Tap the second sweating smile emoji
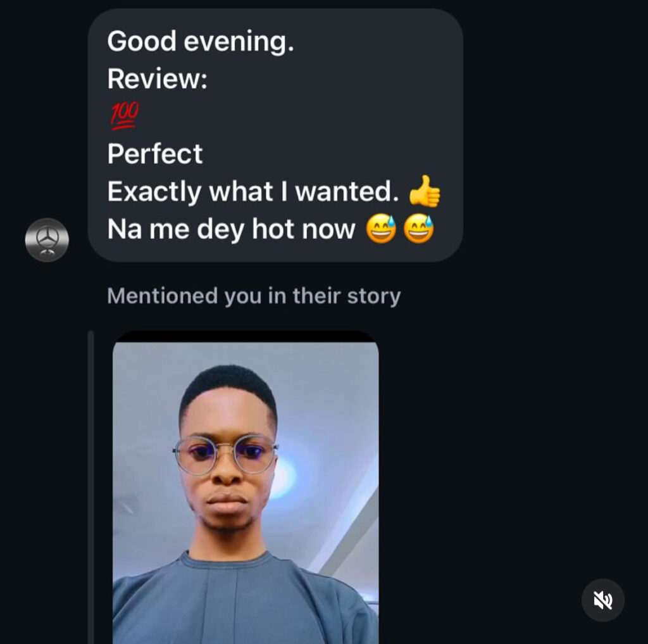The height and width of the screenshot is (644, 648). (418, 229)
